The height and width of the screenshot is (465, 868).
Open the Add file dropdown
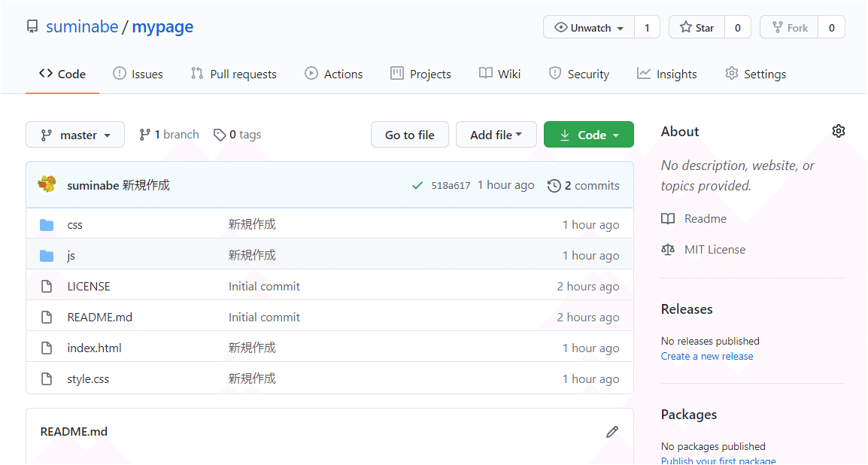[x=496, y=135]
